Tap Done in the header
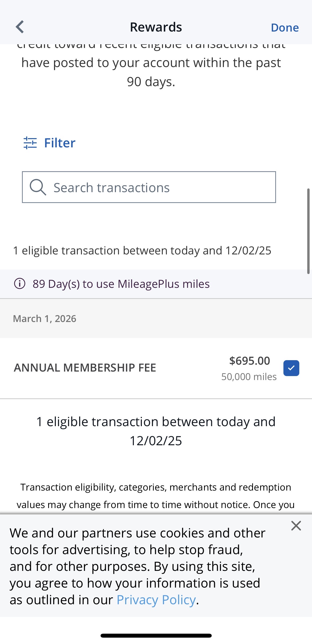Viewport: 312px width, 644px height. 285,28
